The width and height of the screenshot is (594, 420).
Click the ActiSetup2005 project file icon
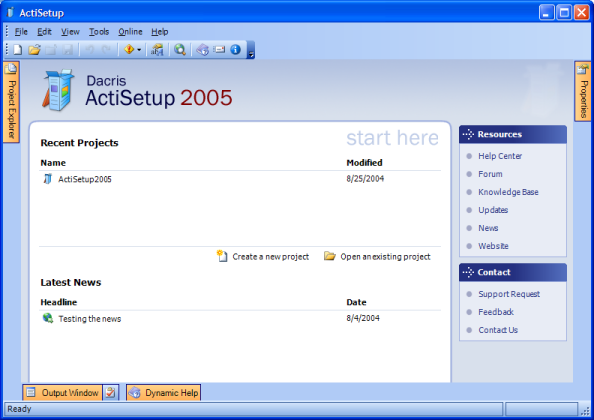(x=47, y=179)
